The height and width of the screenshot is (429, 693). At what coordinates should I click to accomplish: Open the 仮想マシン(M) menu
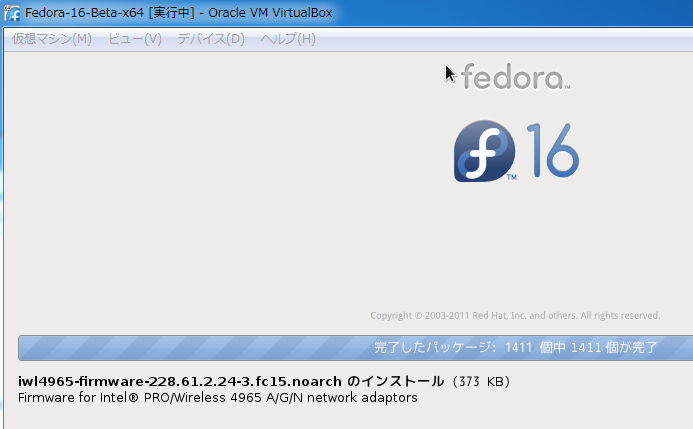(x=52, y=39)
